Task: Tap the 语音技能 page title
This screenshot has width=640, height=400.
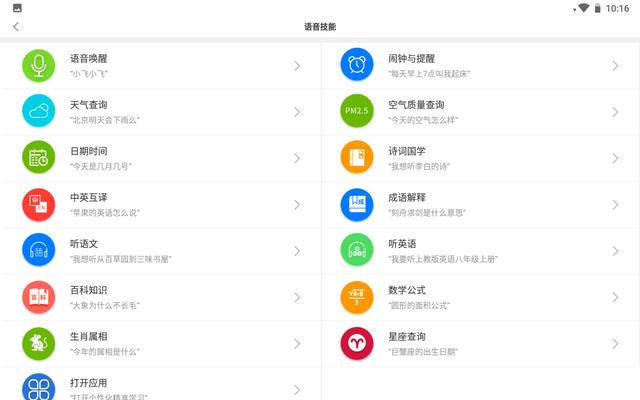Action: (x=320, y=27)
